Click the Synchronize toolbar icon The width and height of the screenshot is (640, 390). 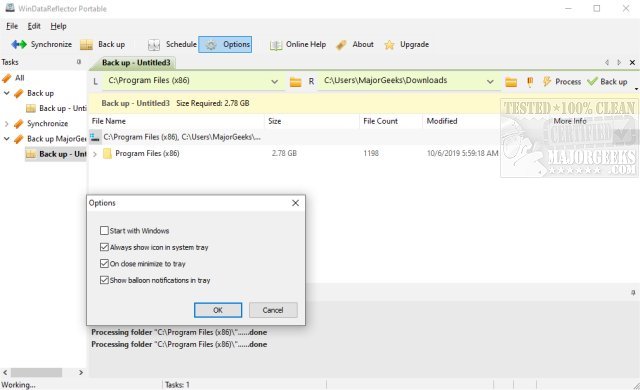click(x=19, y=44)
